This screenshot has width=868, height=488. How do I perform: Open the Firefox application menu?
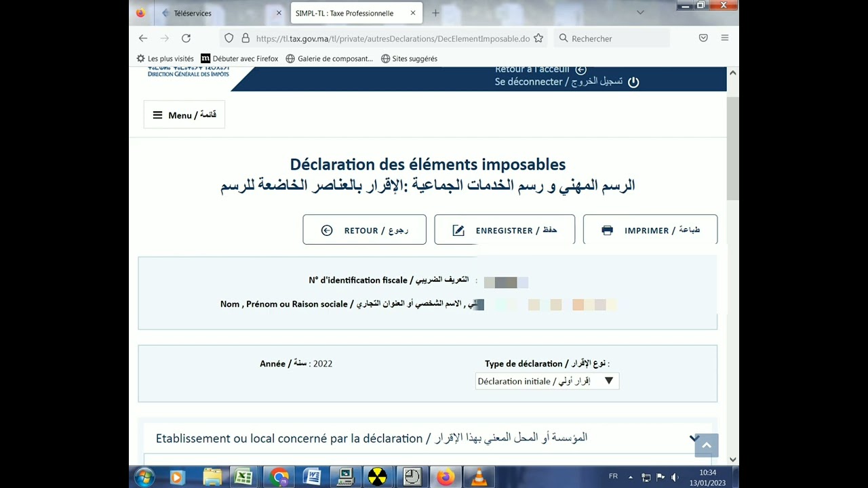point(725,39)
